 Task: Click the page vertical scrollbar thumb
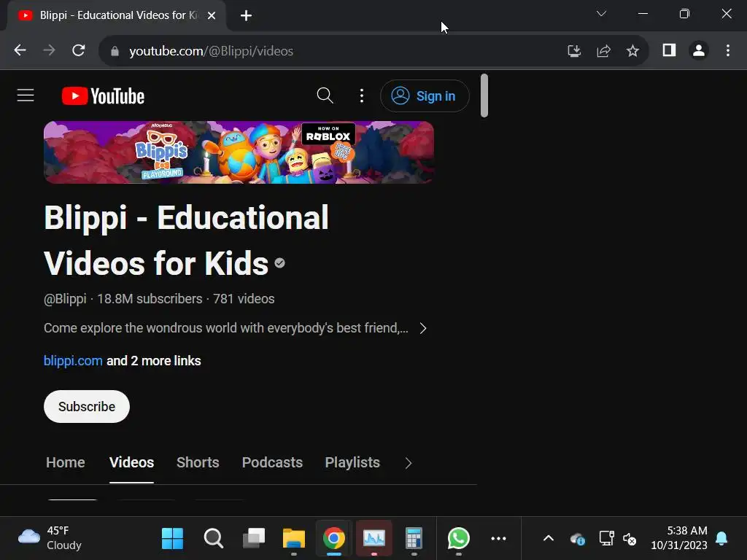tap(484, 96)
